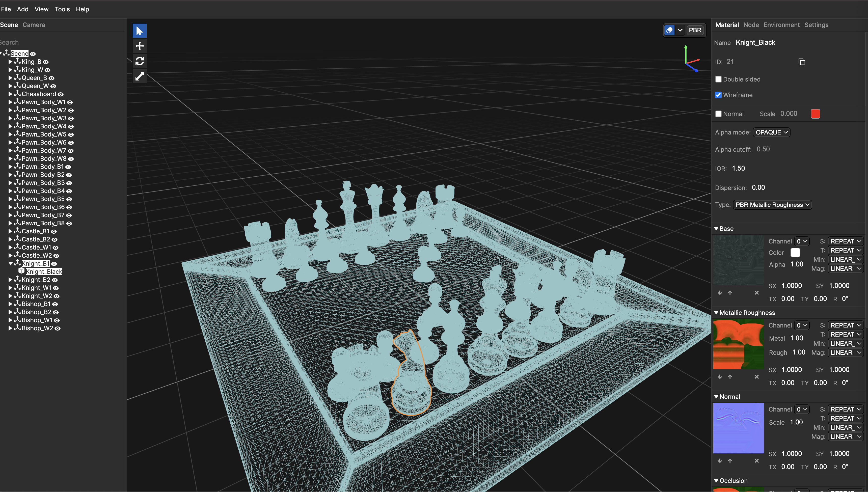Activate the rotate tool
This screenshot has width=868, height=492.
[140, 61]
